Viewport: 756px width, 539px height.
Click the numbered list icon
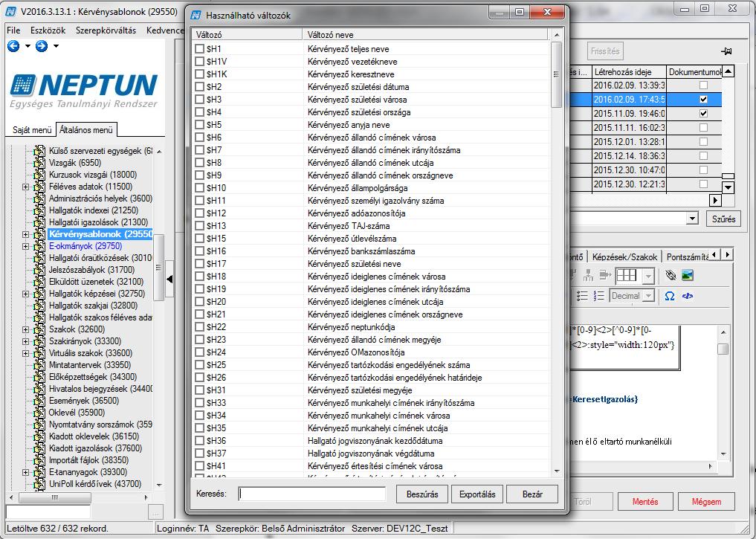tap(599, 296)
